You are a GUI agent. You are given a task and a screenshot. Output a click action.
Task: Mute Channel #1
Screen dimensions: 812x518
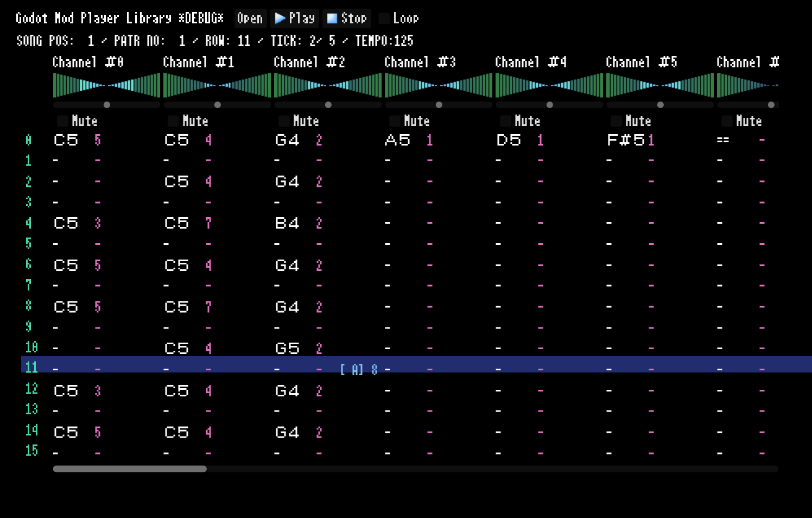pyautogui.click(x=174, y=121)
